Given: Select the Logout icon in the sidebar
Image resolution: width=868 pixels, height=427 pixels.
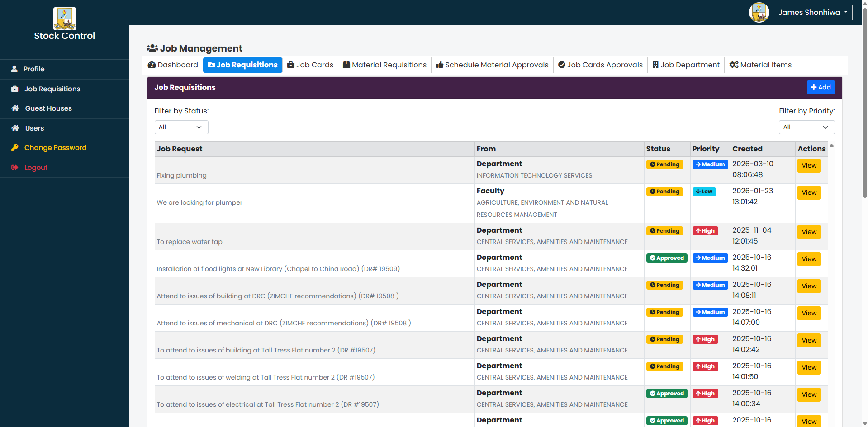Looking at the screenshot, I should pos(14,167).
